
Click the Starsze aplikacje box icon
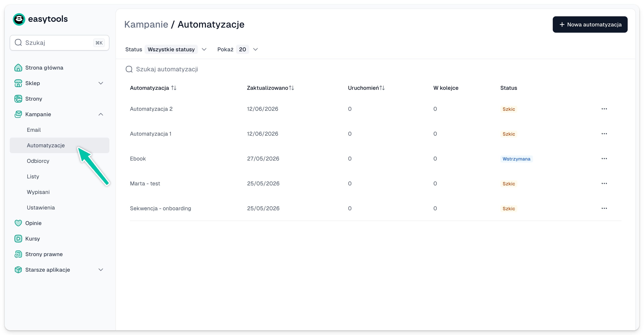click(18, 270)
